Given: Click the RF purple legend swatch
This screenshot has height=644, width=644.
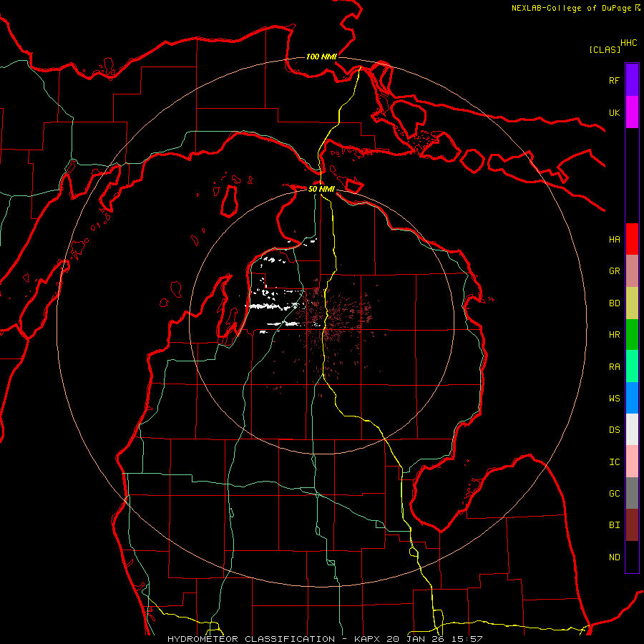Looking at the screenshot, I should (632, 80).
